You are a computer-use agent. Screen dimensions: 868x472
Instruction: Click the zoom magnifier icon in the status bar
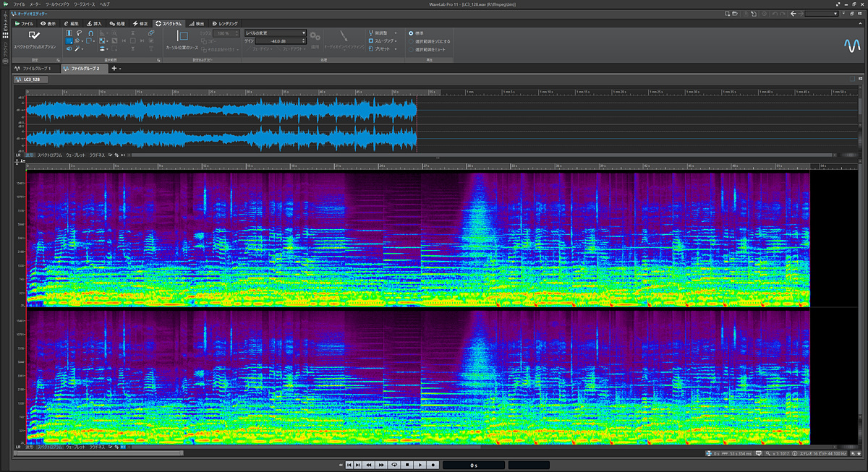[x=767, y=453]
